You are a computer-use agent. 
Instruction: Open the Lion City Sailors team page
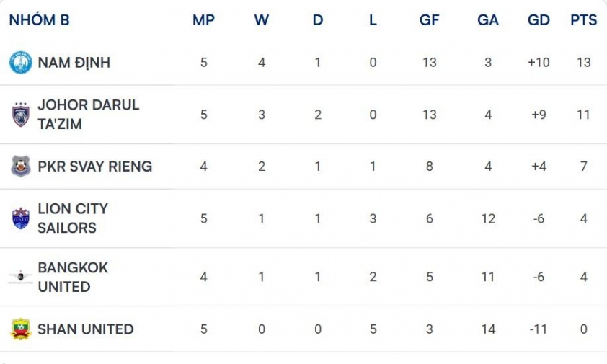[72, 218]
